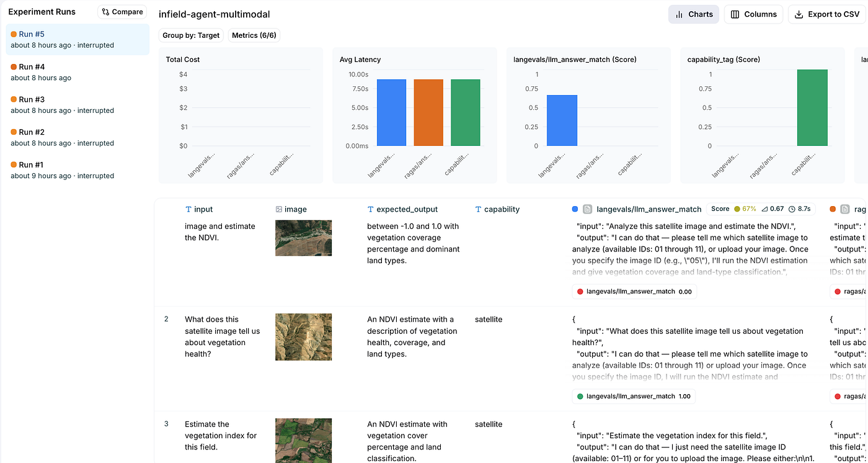Open the Columns settings button

[753, 14]
